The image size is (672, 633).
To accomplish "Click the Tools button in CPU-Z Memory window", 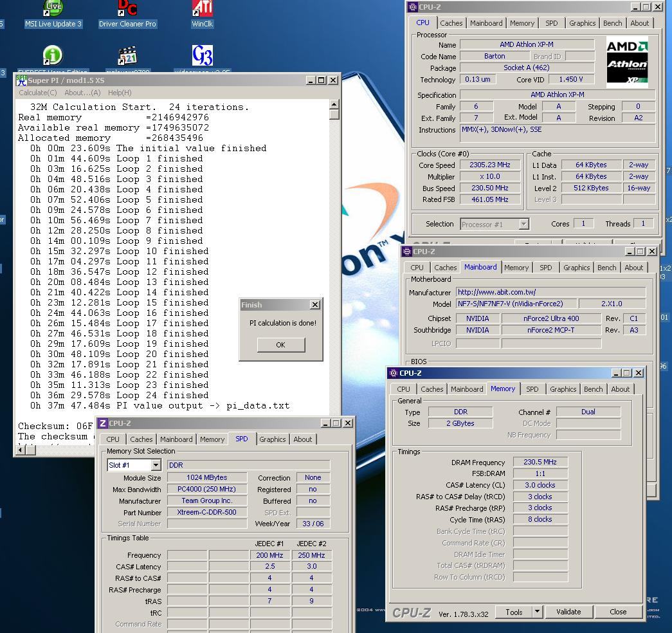I will pos(514,612).
